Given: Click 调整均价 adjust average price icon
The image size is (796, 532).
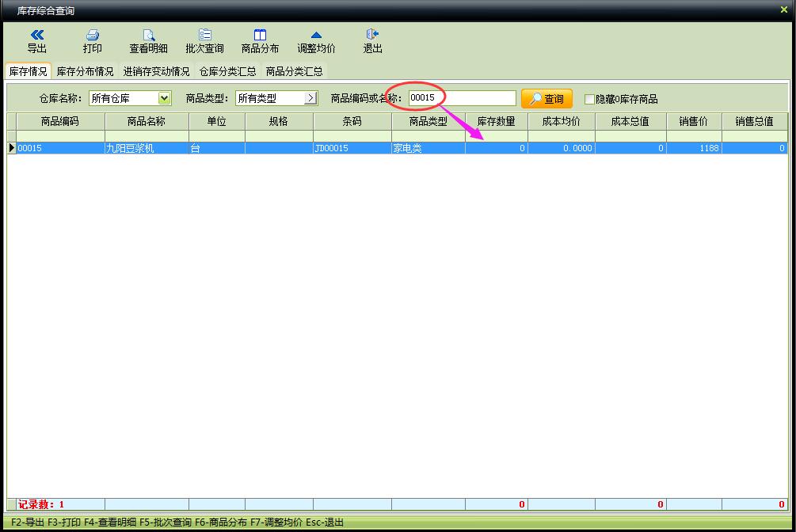Looking at the screenshot, I should 316,35.
